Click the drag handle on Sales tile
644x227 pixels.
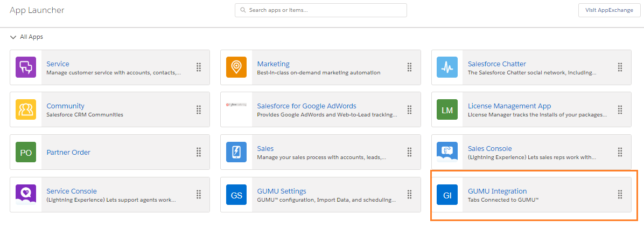[409, 152]
